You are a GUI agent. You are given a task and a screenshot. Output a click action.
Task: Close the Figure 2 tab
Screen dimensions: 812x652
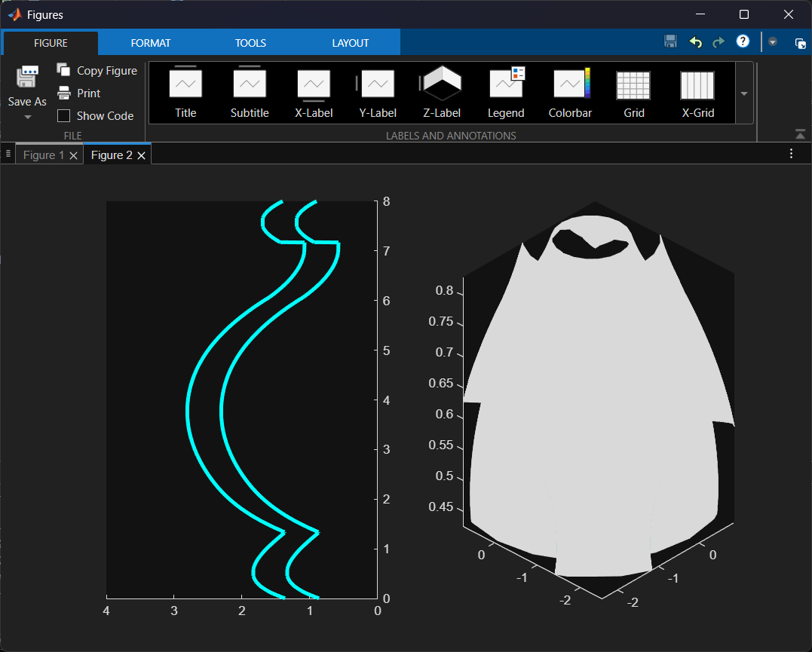[141, 155]
